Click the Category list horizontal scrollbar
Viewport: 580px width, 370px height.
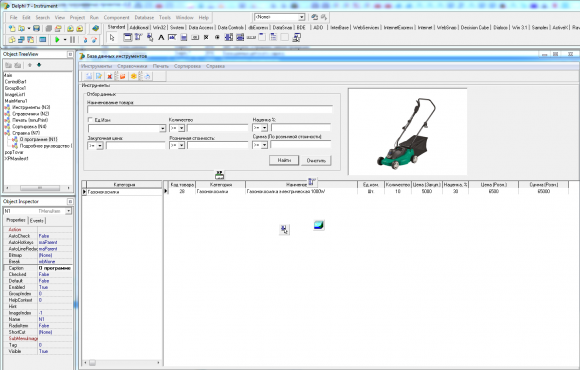pyautogui.click(x=122, y=363)
